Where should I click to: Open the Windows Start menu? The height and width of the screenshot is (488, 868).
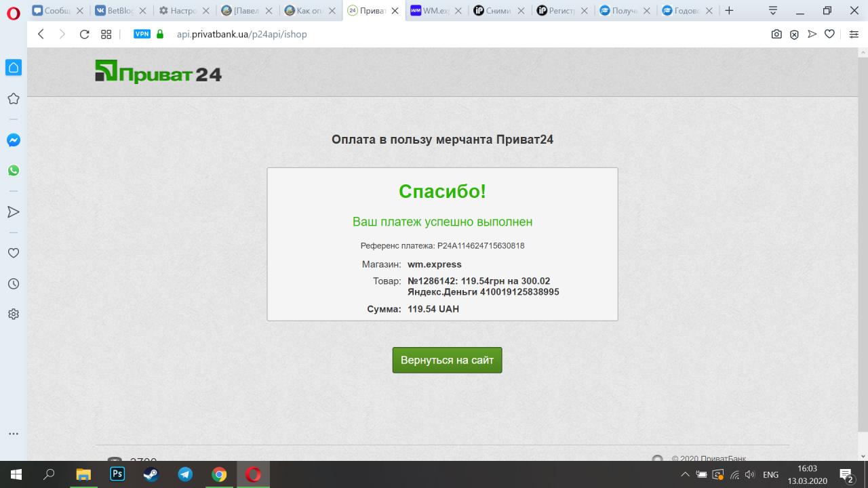pyautogui.click(x=16, y=474)
